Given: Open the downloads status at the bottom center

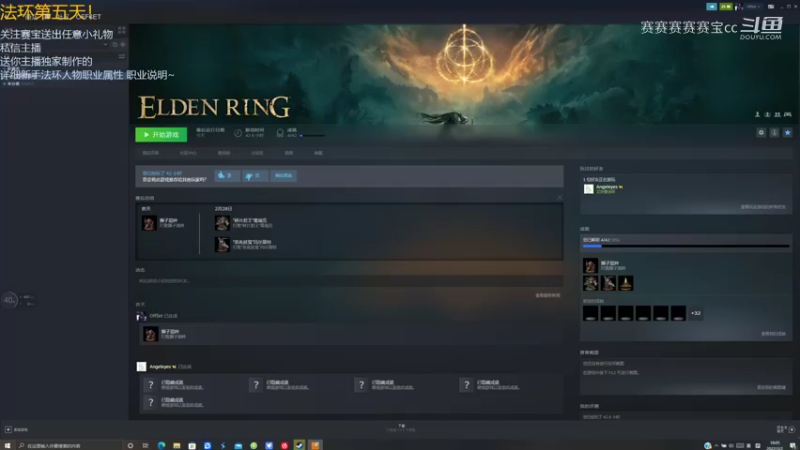Looking at the screenshot, I should coord(401,428).
